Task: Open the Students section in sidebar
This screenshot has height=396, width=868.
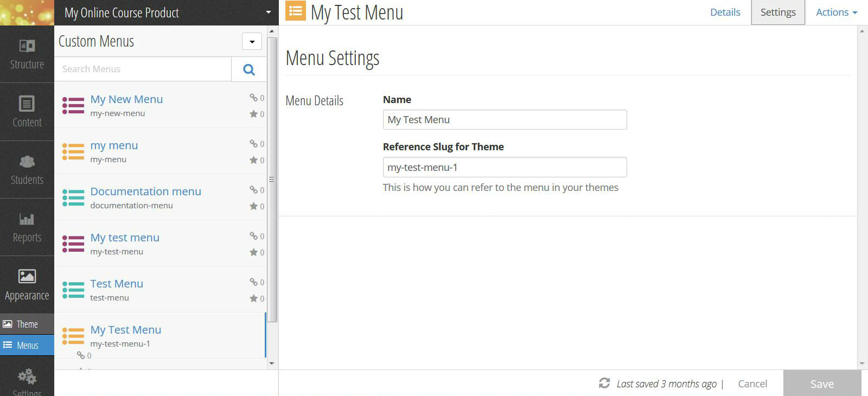Action: coord(27,170)
